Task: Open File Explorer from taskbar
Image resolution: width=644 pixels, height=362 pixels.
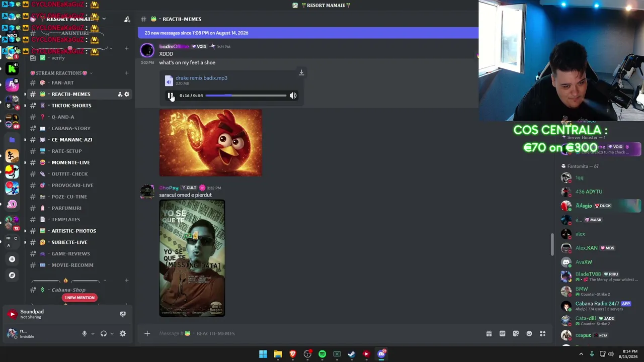Action: pyautogui.click(x=278, y=354)
